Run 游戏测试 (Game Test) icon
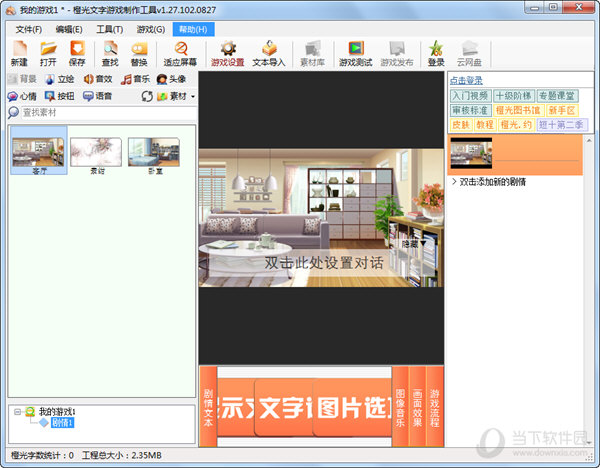 (355, 53)
